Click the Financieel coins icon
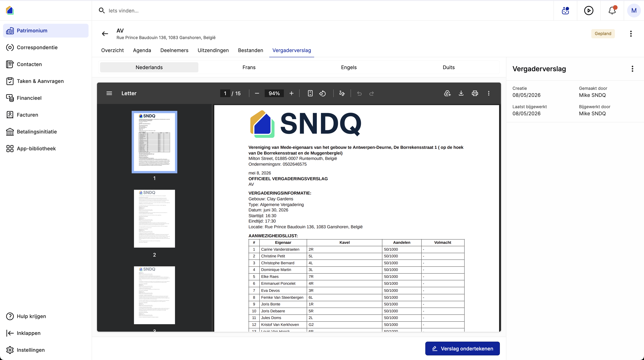This screenshot has height=360, width=644. tap(10, 98)
